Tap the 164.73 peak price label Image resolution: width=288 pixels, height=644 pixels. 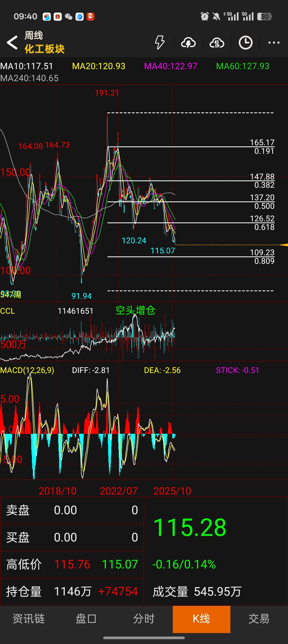[x=57, y=145]
